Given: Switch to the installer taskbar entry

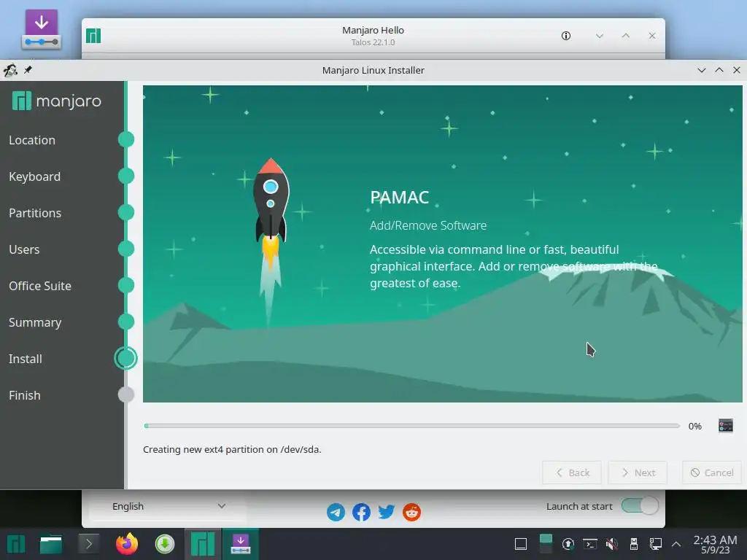Looking at the screenshot, I should tap(241, 544).
